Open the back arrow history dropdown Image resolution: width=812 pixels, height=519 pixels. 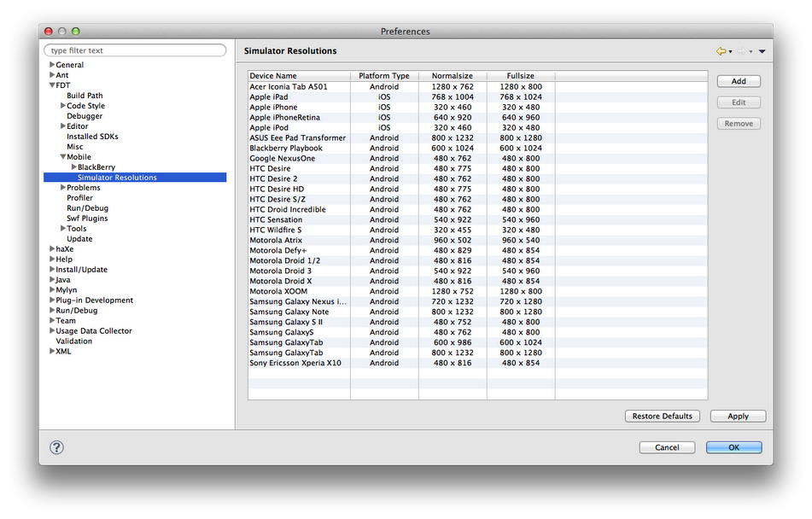click(731, 52)
